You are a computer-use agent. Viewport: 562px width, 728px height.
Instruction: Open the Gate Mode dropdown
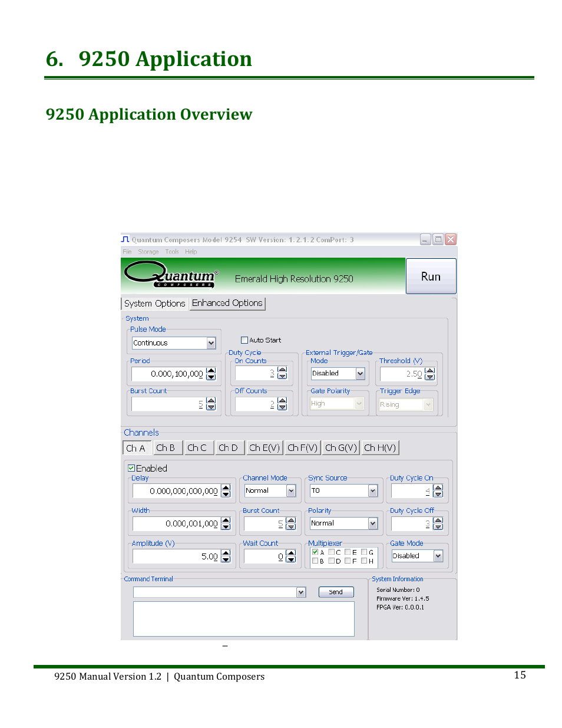[438, 556]
